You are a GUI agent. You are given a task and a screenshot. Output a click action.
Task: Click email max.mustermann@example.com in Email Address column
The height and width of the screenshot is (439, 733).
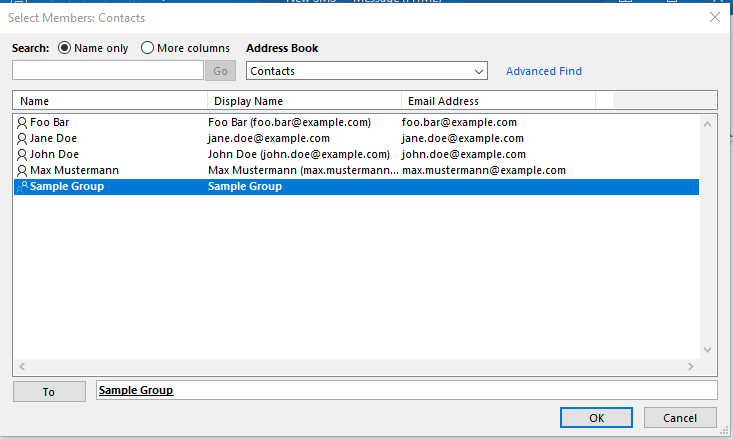pos(484,170)
